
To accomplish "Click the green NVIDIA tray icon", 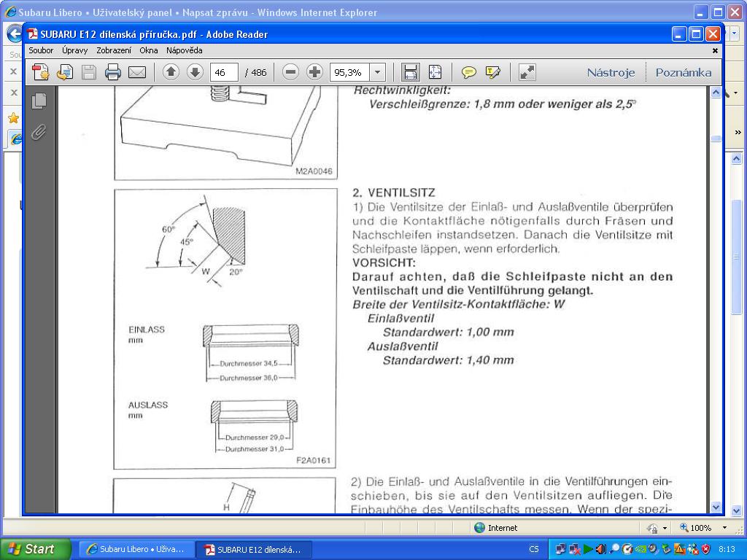I will (x=640, y=549).
